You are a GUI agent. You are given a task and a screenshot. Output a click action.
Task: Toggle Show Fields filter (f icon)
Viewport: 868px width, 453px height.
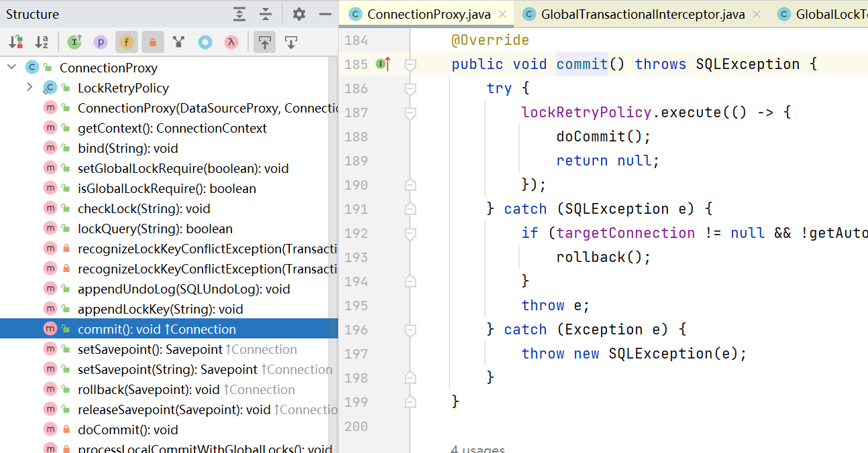pos(126,42)
